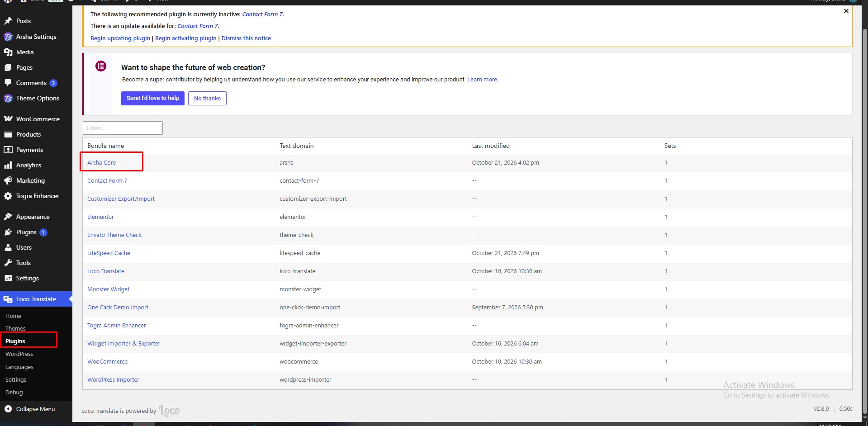Open the Elementor bundle link
This screenshot has height=426, width=868.
pyautogui.click(x=100, y=217)
